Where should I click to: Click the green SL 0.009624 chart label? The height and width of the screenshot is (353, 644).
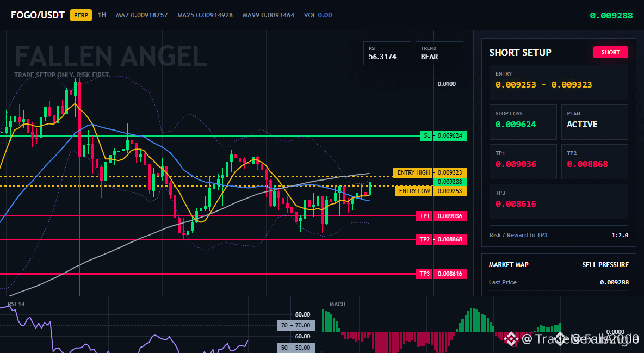[443, 135]
